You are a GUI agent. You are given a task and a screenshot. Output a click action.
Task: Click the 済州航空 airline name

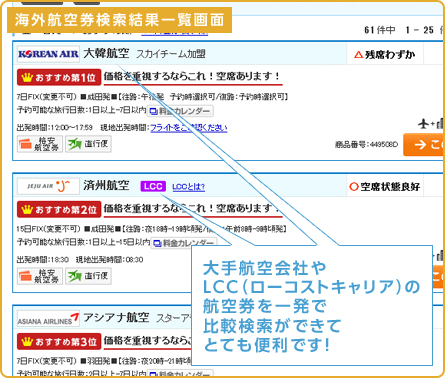tap(106, 185)
